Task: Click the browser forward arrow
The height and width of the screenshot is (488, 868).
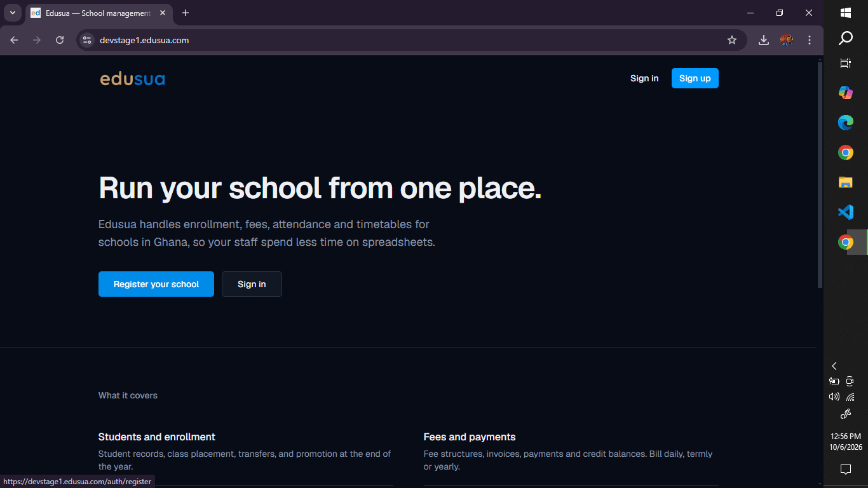Action: coord(37,40)
